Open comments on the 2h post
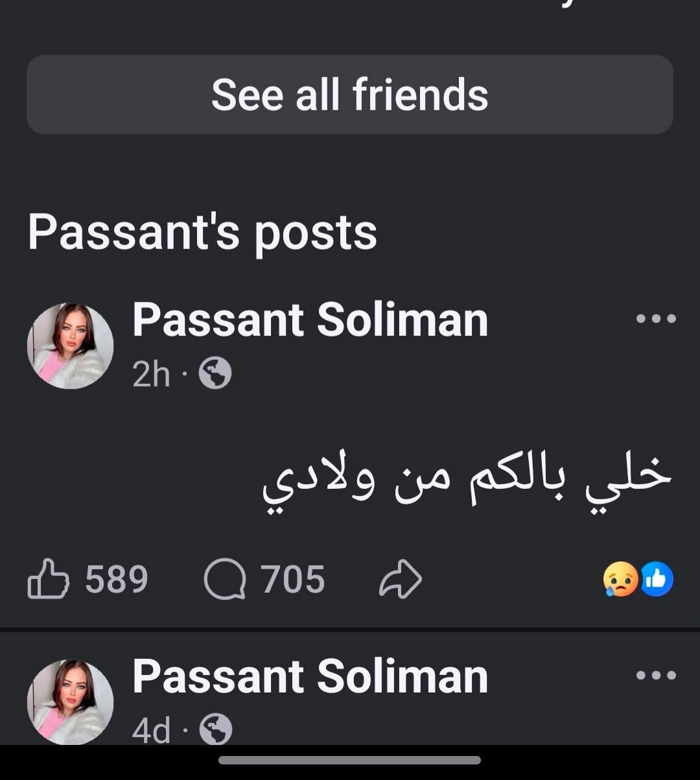700x780 pixels. click(225, 580)
